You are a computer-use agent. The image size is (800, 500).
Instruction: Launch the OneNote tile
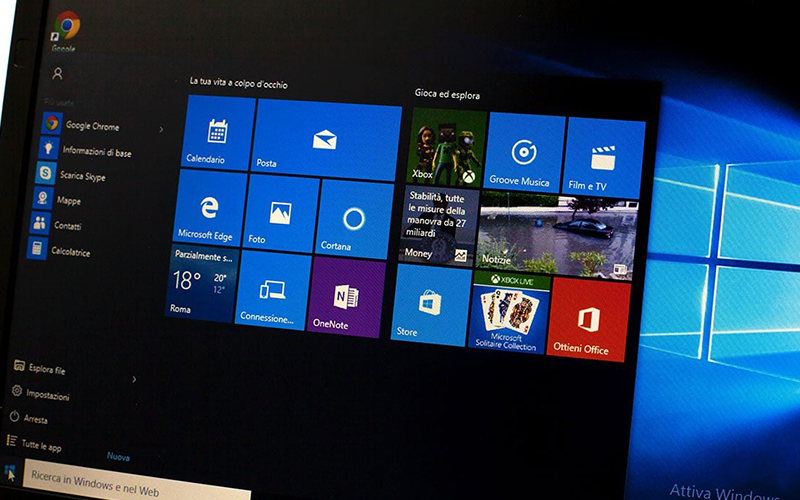346,296
